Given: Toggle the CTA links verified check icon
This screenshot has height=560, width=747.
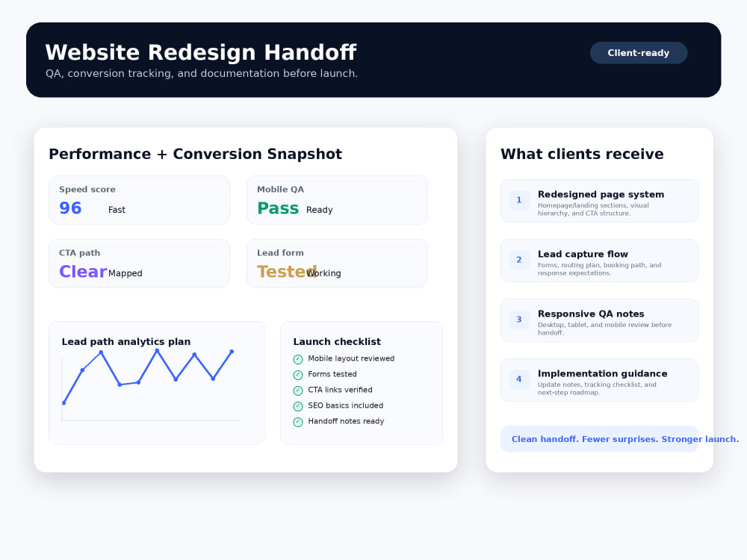Looking at the screenshot, I should pyautogui.click(x=298, y=391).
